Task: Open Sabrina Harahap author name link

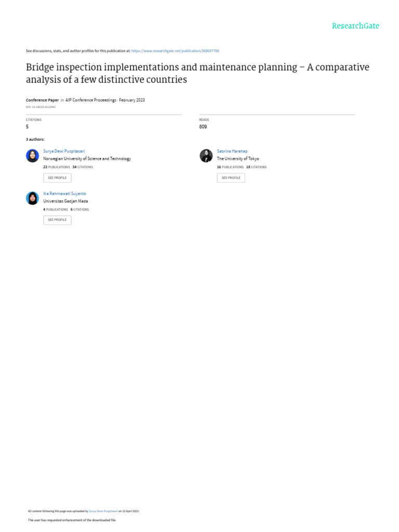Action: (x=232, y=151)
